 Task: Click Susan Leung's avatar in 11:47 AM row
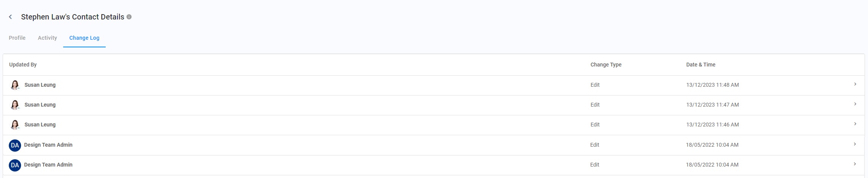coord(15,105)
